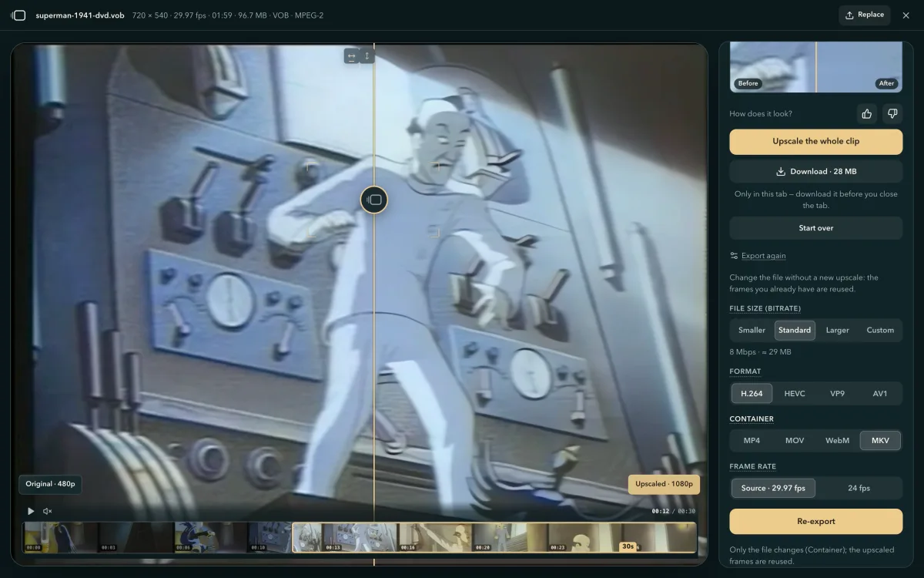
Task: Play the preview video
Action: pos(31,511)
